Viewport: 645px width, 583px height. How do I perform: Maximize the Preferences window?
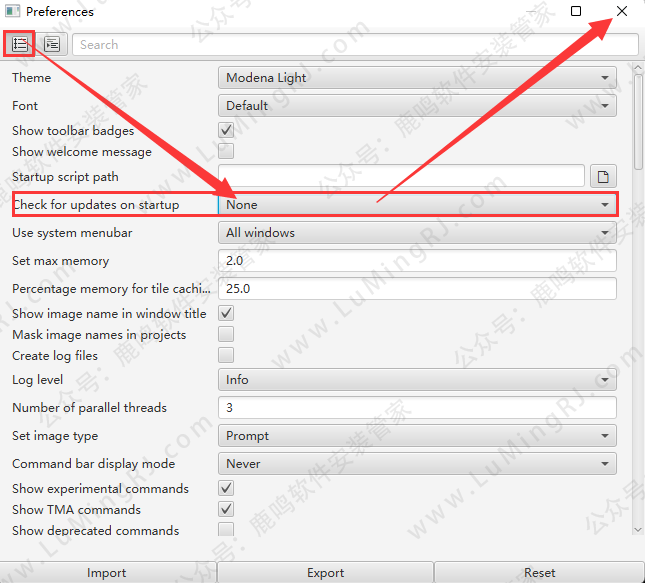576,11
